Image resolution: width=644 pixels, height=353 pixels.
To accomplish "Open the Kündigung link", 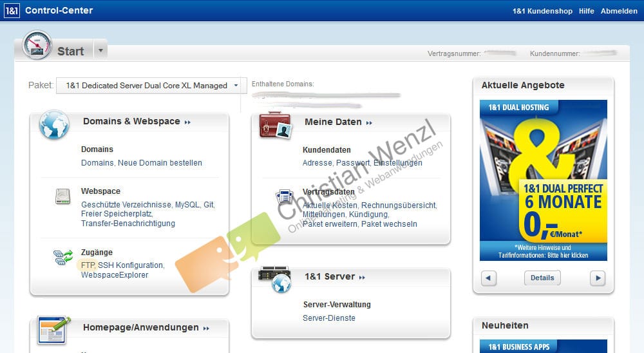I will click(368, 214).
